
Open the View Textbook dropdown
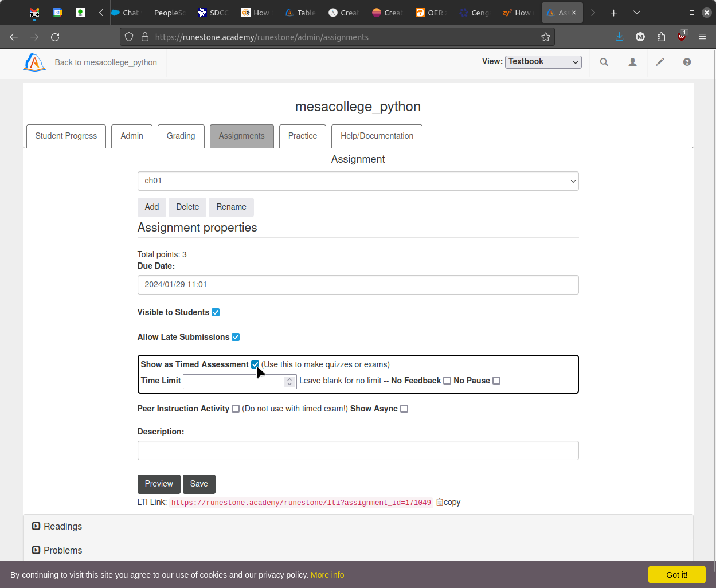542,61
